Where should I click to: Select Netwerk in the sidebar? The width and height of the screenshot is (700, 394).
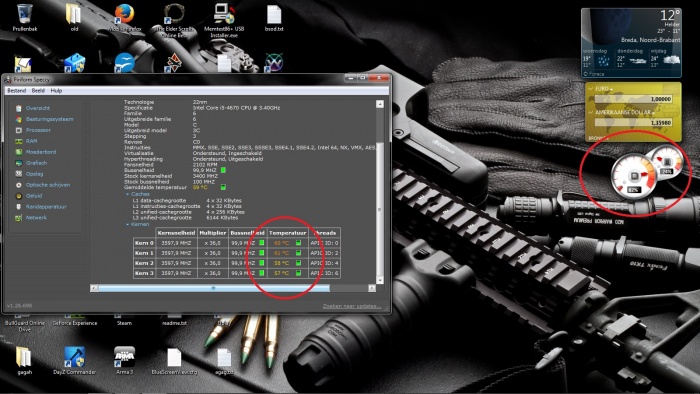point(36,218)
